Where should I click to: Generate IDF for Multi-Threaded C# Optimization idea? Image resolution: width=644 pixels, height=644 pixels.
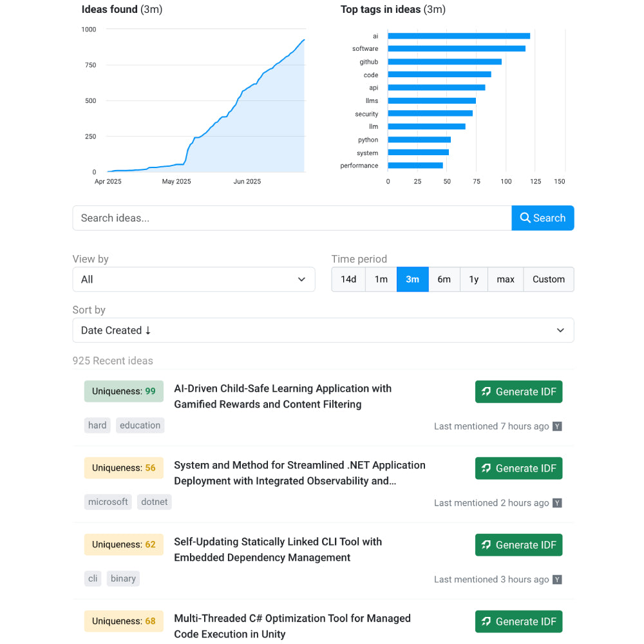click(518, 621)
